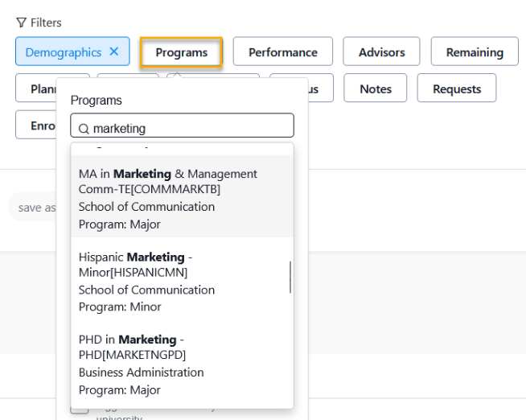526x420 pixels.
Task: Click the Filters funnel icon
Action: pyautogui.click(x=21, y=23)
